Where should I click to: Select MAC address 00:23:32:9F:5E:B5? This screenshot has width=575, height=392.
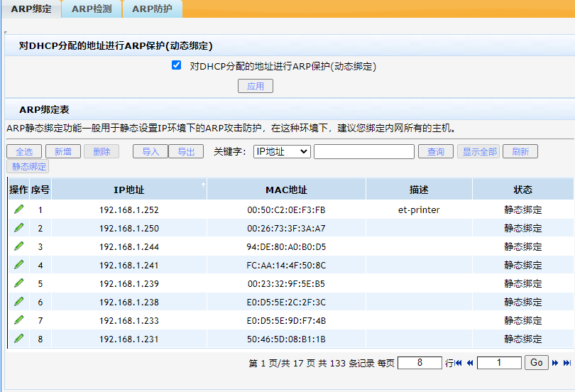pos(286,283)
